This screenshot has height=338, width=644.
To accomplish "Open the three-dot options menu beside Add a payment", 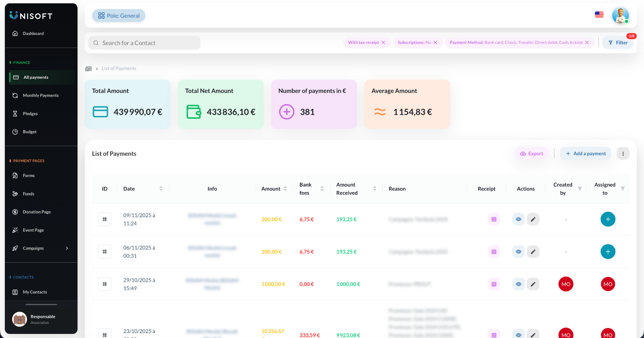I will [x=623, y=154].
